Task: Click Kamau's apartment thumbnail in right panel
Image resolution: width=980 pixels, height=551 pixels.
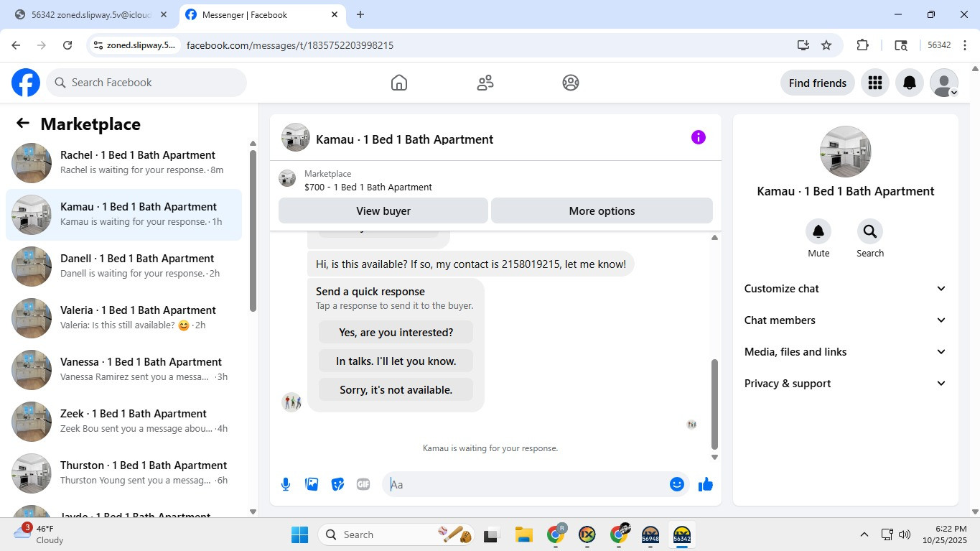Action: pyautogui.click(x=846, y=152)
